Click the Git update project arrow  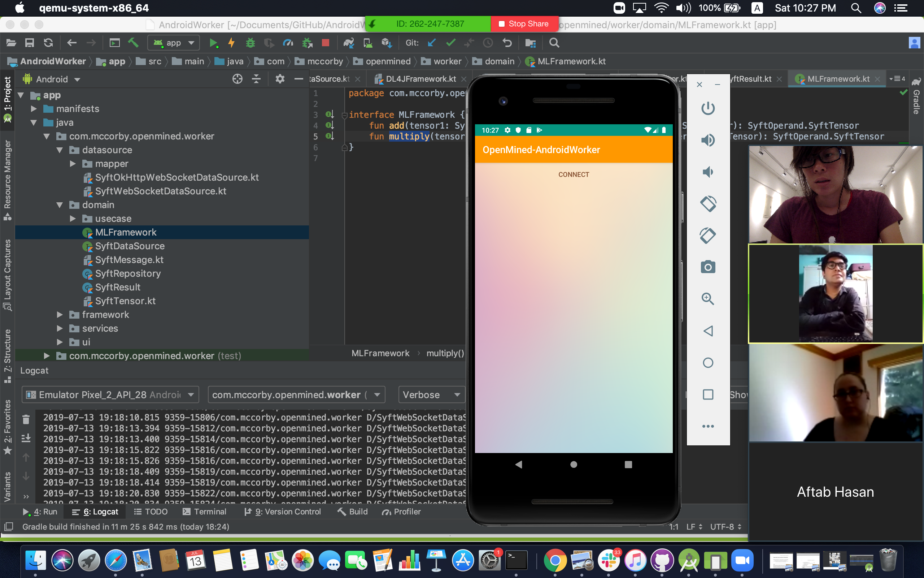pos(432,43)
